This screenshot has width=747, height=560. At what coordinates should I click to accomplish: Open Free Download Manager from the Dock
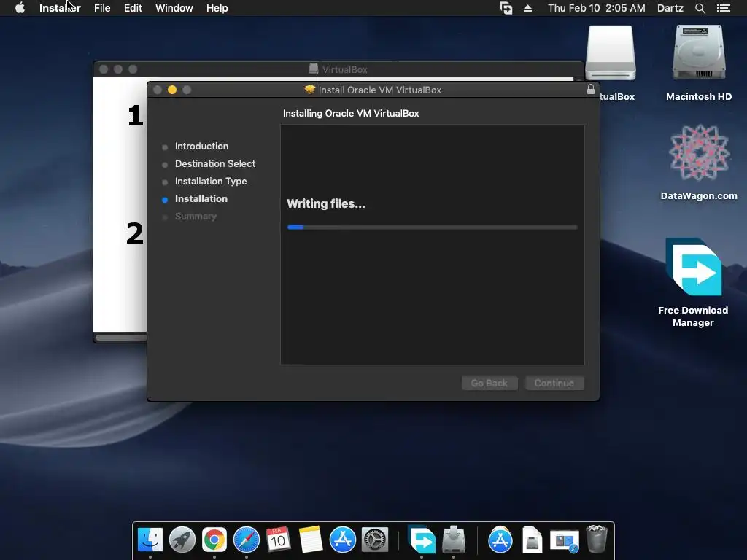422,539
